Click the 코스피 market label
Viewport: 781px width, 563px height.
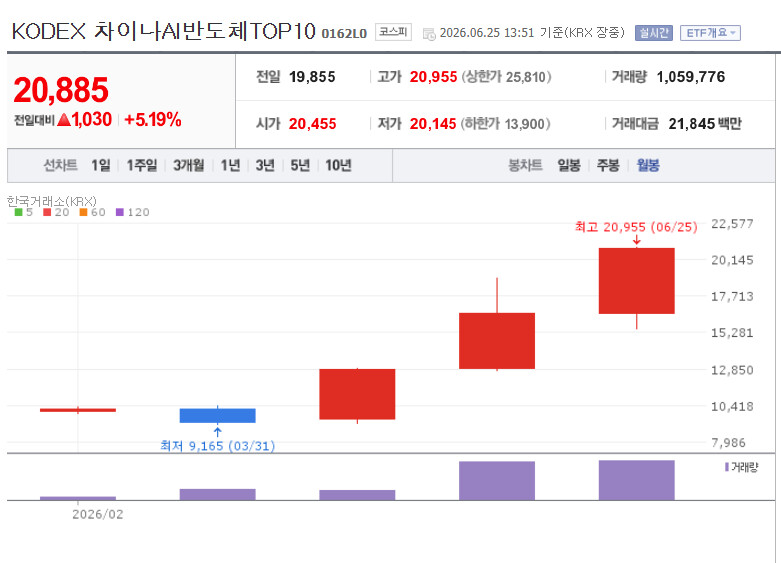[393, 32]
